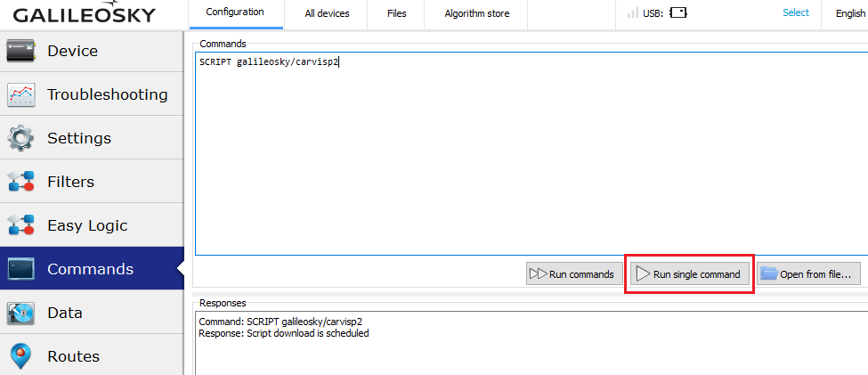Viewport: 868px width, 375px height.
Task: Open Easy Logic icon in sidebar
Action: (20, 225)
